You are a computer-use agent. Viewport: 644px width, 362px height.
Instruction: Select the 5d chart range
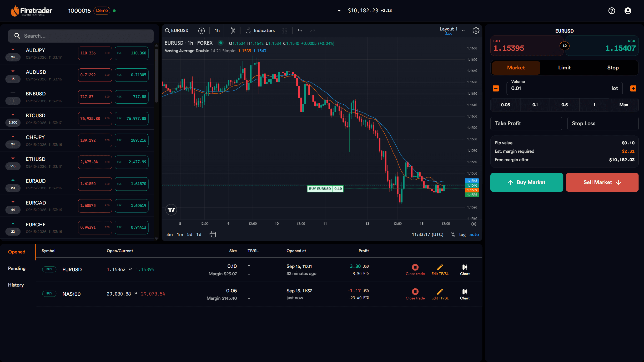pyautogui.click(x=189, y=234)
